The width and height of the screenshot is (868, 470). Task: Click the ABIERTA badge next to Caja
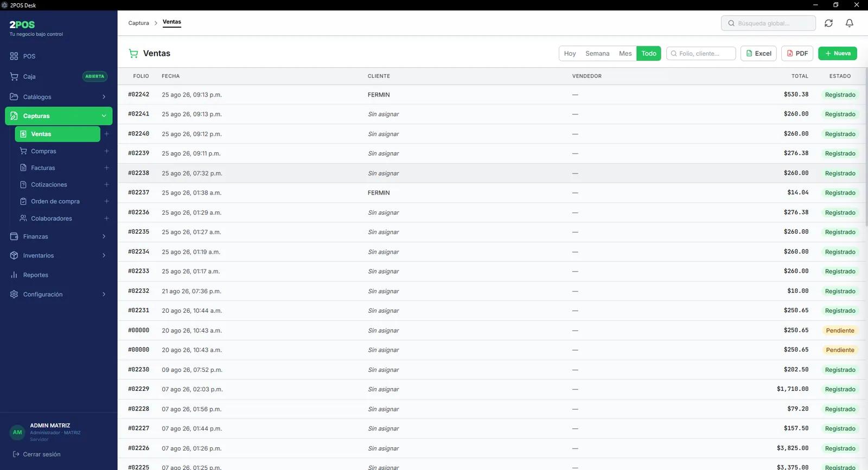pyautogui.click(x=95, y=76)
